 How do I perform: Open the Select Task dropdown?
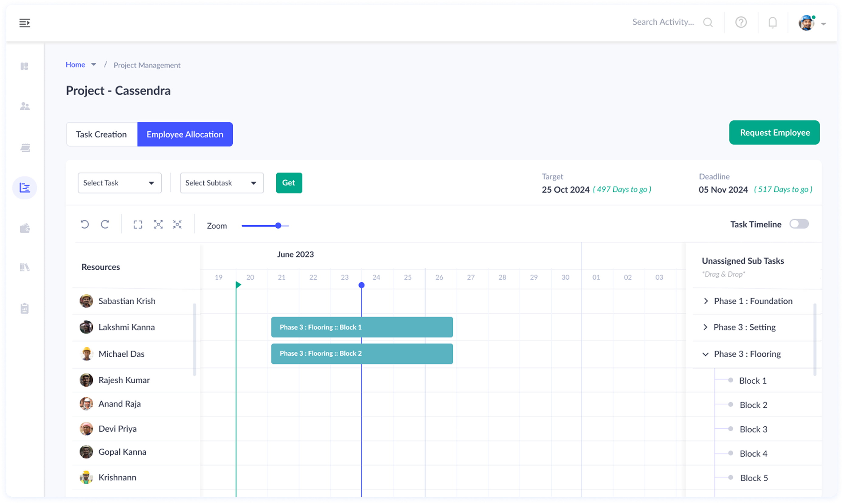[119, 183]
